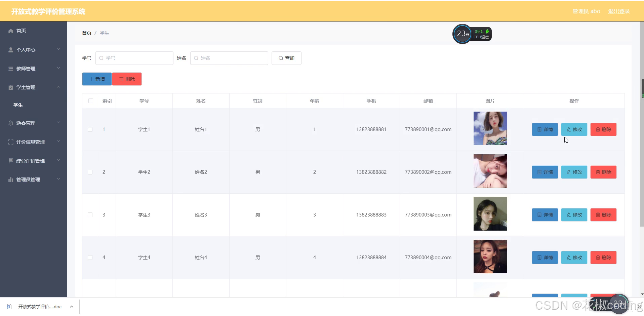Click the search icon inside the 姓名 field
This screenshot has width=644, height=316.
(196, 58)
